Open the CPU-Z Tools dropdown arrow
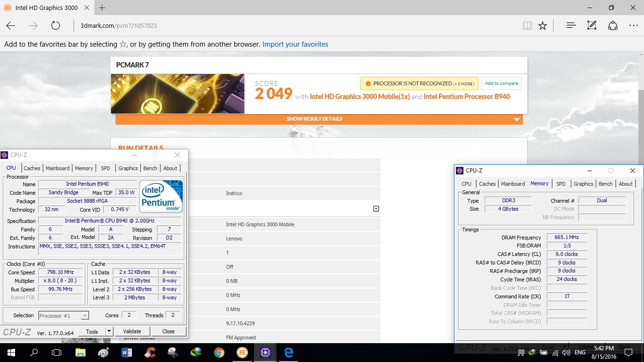The width and height of the screenshot is (644, 362). coord(109,331)
